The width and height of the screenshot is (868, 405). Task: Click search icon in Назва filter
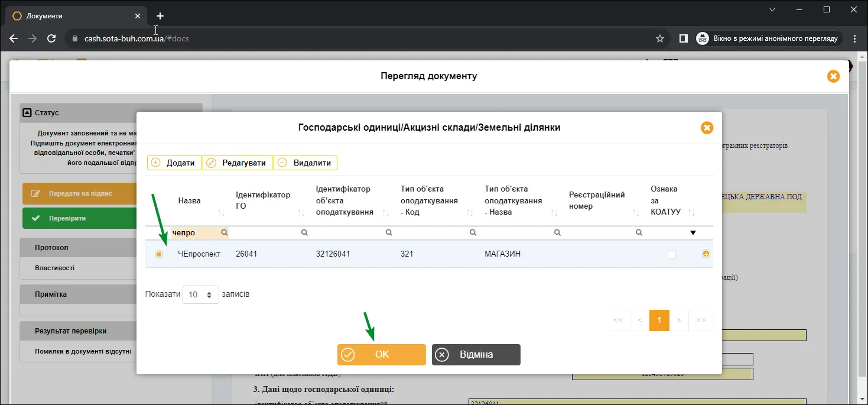(x=225, y=233)
